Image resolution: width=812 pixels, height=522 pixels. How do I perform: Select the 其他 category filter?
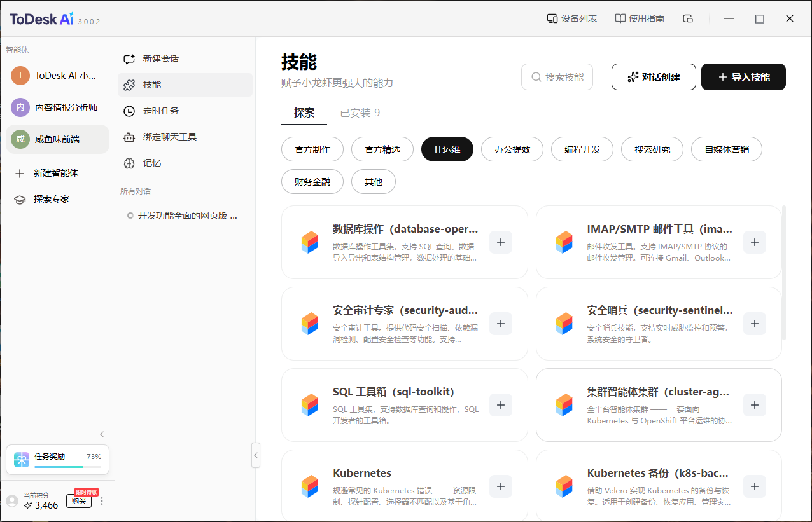[x=374, y=182]
